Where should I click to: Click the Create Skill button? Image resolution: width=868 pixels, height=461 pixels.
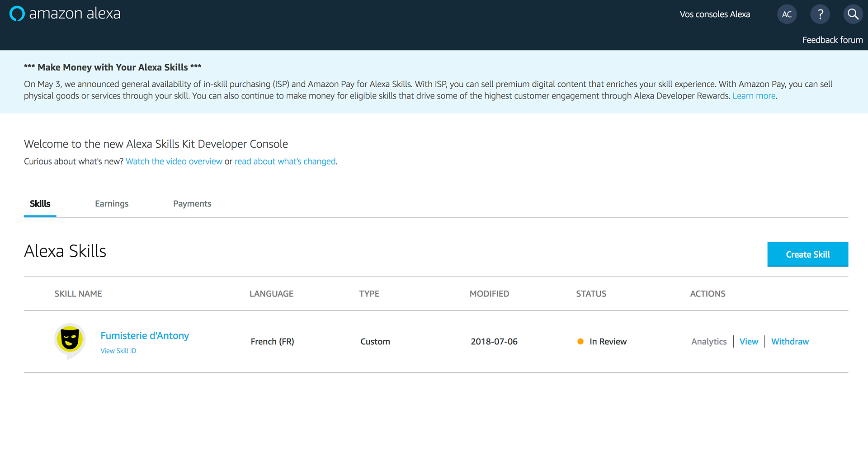pyautogui.click(x=807, y=254)
